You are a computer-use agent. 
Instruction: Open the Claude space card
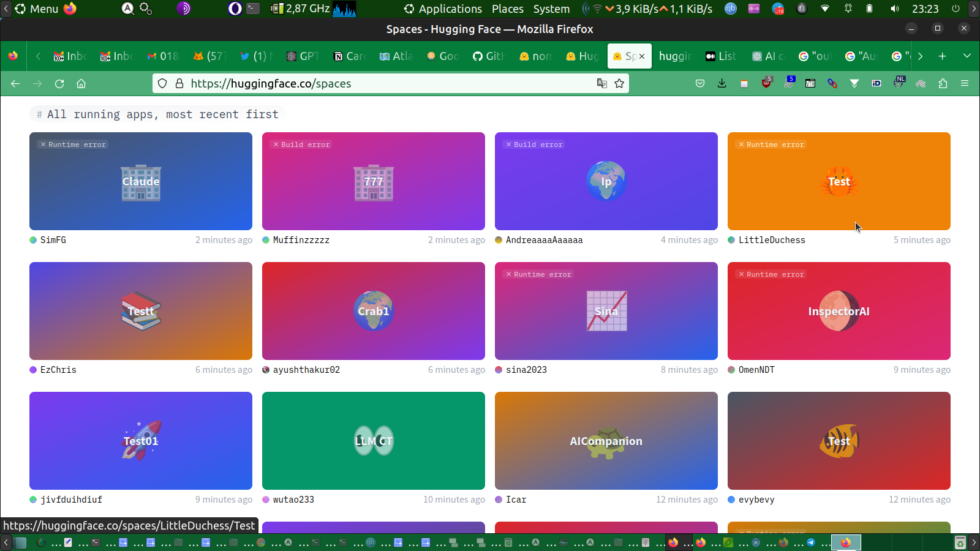point(141,181)
